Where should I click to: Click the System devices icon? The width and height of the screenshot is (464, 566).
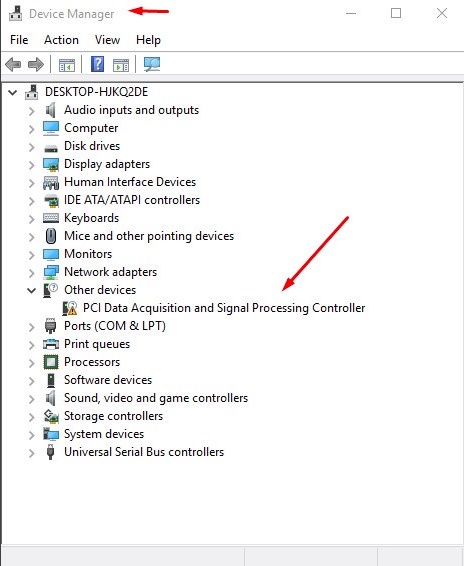pos(51,434)
